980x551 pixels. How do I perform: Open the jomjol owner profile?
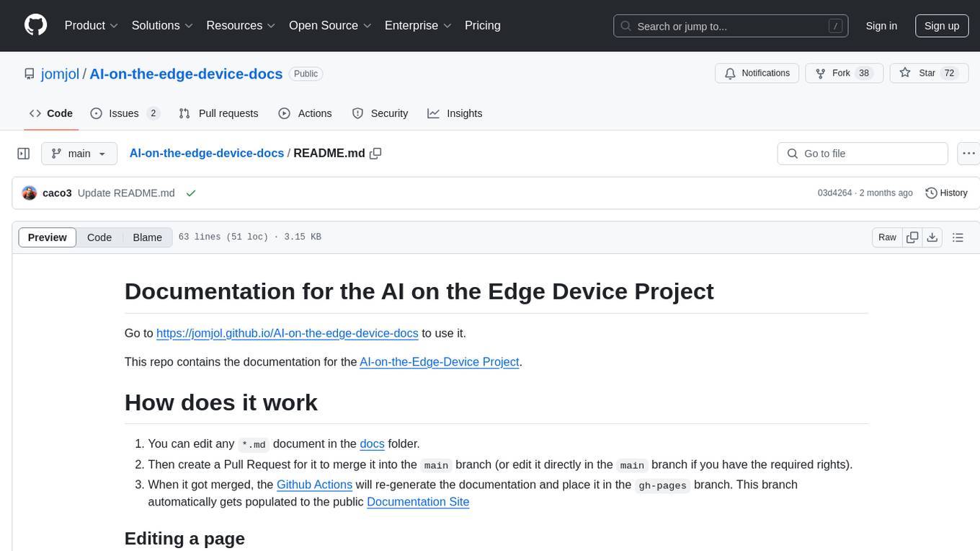click(60, 74)
